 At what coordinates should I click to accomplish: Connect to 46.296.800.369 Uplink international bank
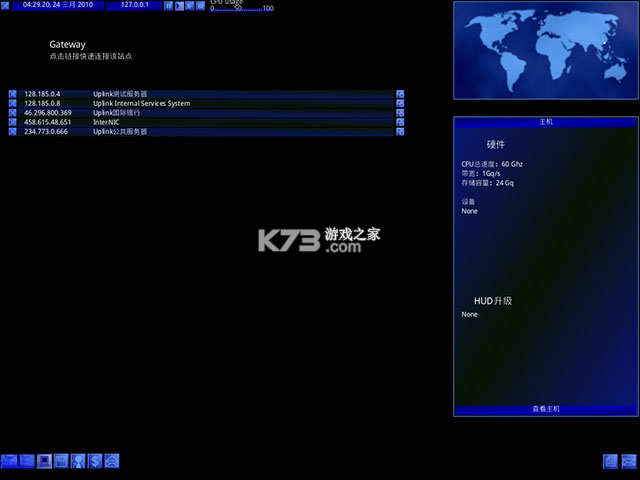click(x=206, y=113)
